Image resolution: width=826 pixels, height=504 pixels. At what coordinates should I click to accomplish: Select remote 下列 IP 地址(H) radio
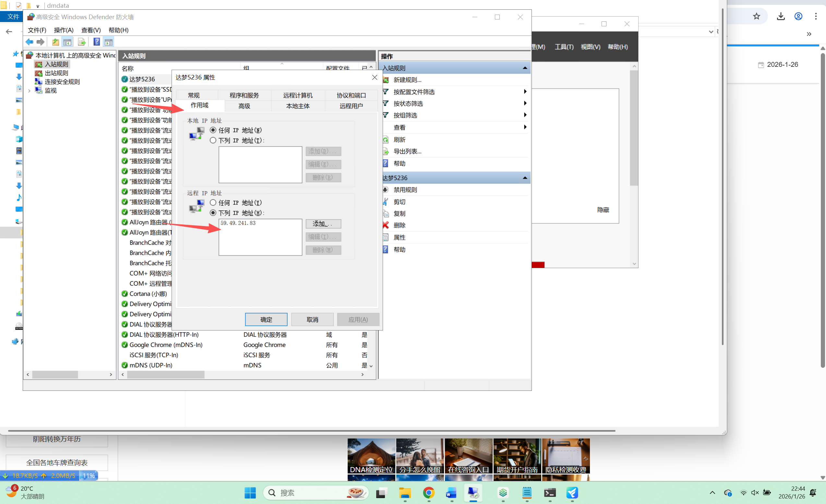213,213
